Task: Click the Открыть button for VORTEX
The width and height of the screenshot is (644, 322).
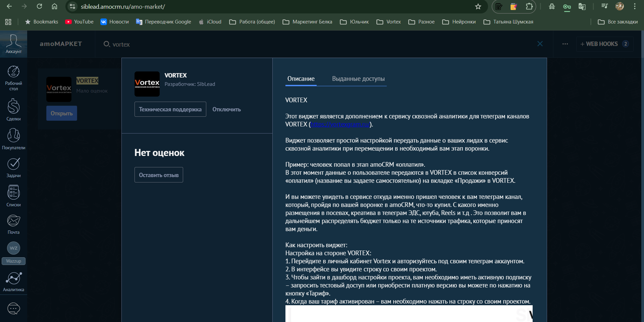Action: point(61,113)
